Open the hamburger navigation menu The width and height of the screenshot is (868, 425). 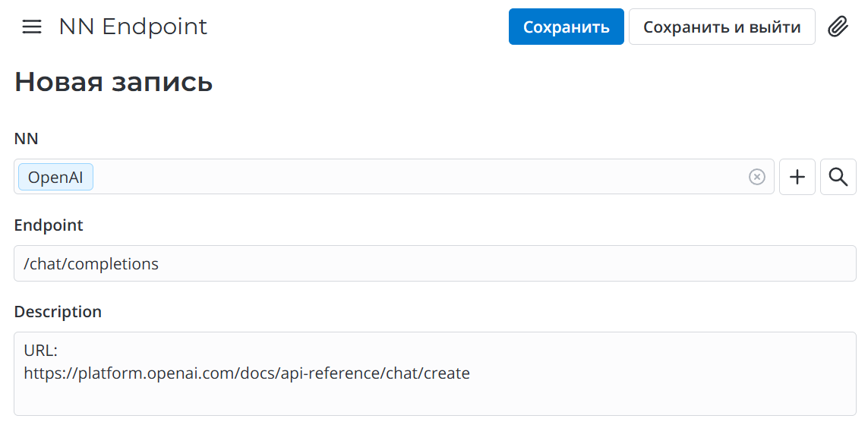(x=32, y=27)
